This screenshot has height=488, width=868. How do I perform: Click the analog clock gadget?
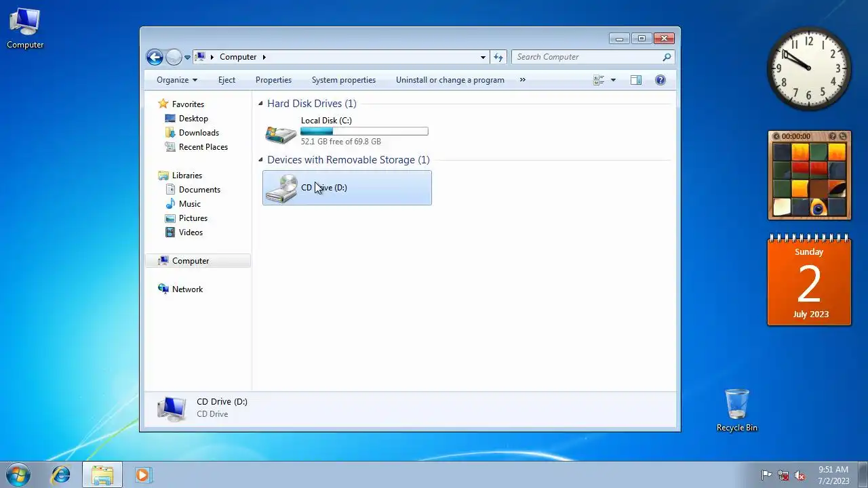tap(809, 68)
